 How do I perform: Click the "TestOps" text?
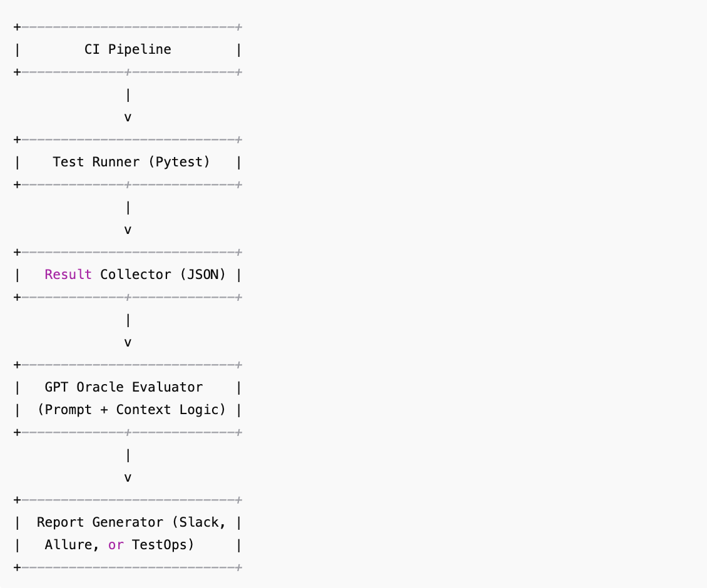(x=159, y=545)
